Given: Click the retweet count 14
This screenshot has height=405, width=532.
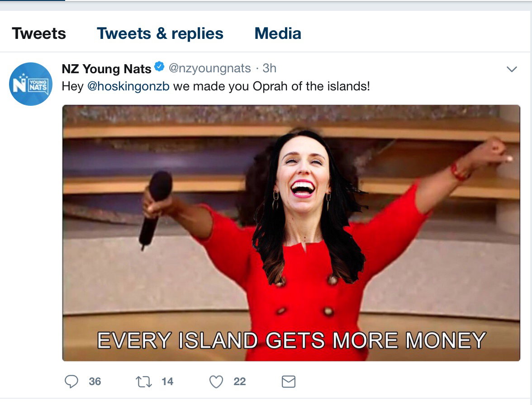Looking at the screenshot, I should tap(167, 381).
